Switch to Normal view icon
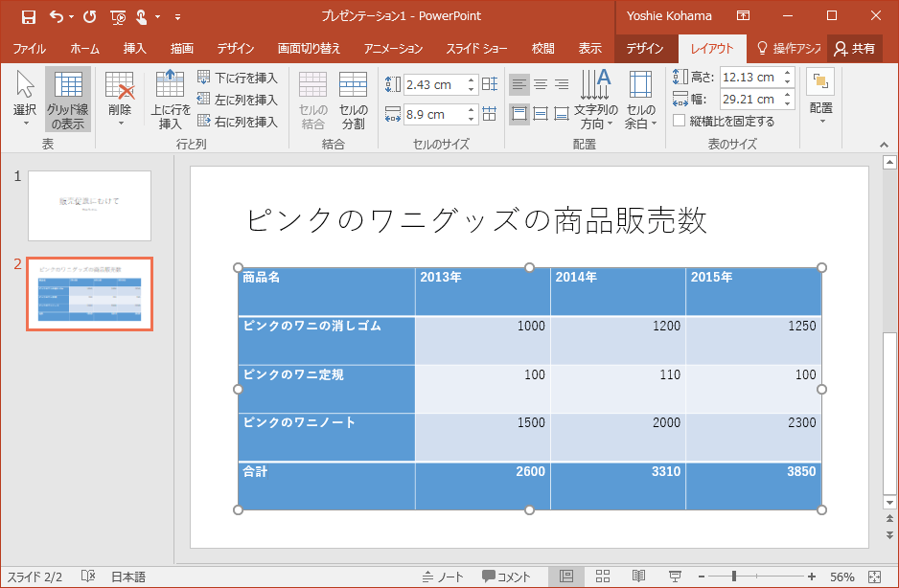Viewport: 899px width, 588px height. tap(566, 577)
